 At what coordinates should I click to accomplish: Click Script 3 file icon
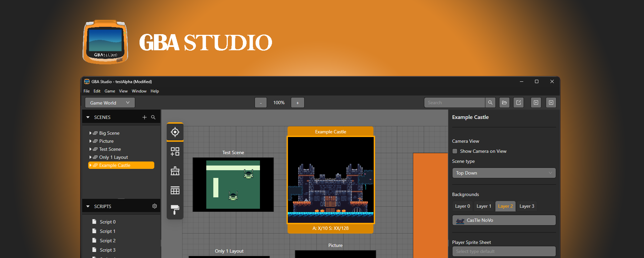[94, 250]
